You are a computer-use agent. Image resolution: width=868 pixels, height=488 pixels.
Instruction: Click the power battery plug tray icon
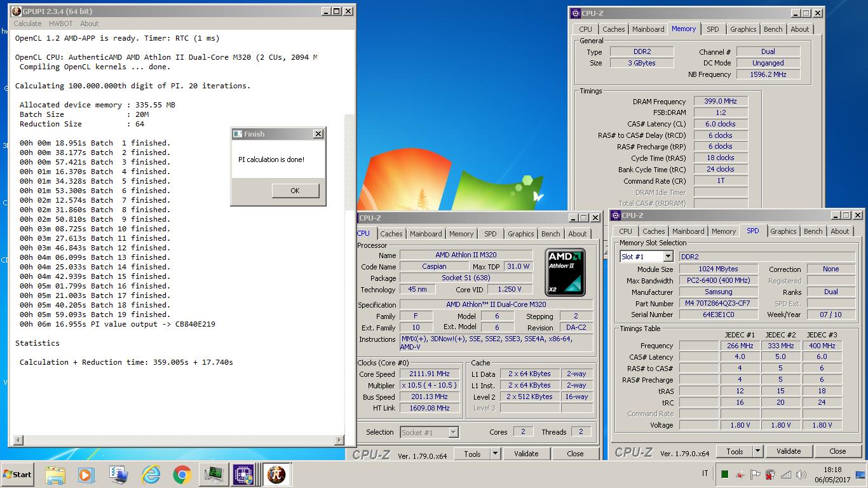click(x=770, y=474)
